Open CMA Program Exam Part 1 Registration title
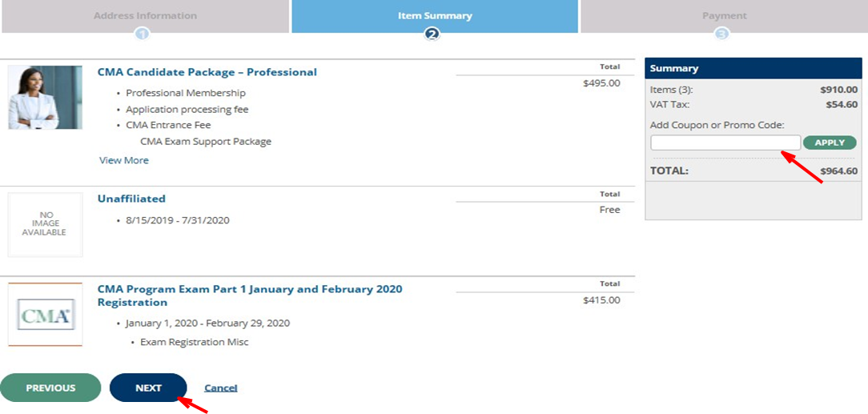 pyautogui.click(x=250, y=295)
